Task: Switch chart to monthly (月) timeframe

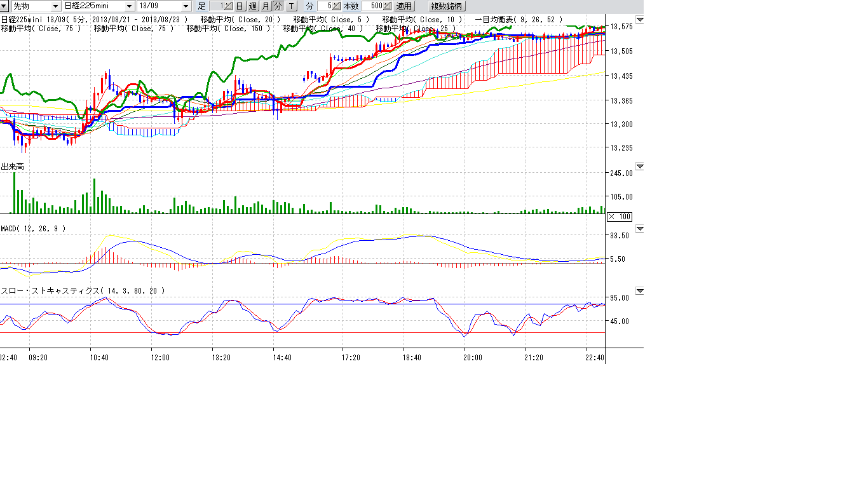Action: pyautogui.click(x=266, y=6)
